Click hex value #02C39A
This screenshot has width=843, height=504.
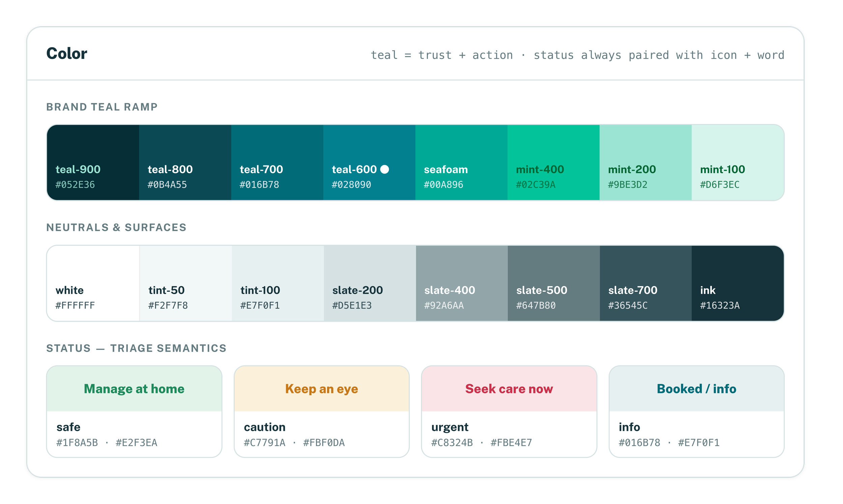point(536,185)
